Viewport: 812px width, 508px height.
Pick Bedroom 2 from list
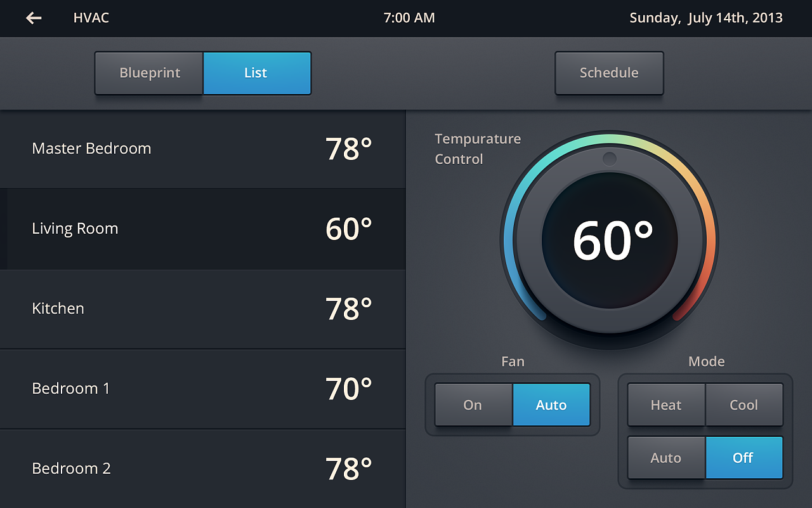pos(202,469)
